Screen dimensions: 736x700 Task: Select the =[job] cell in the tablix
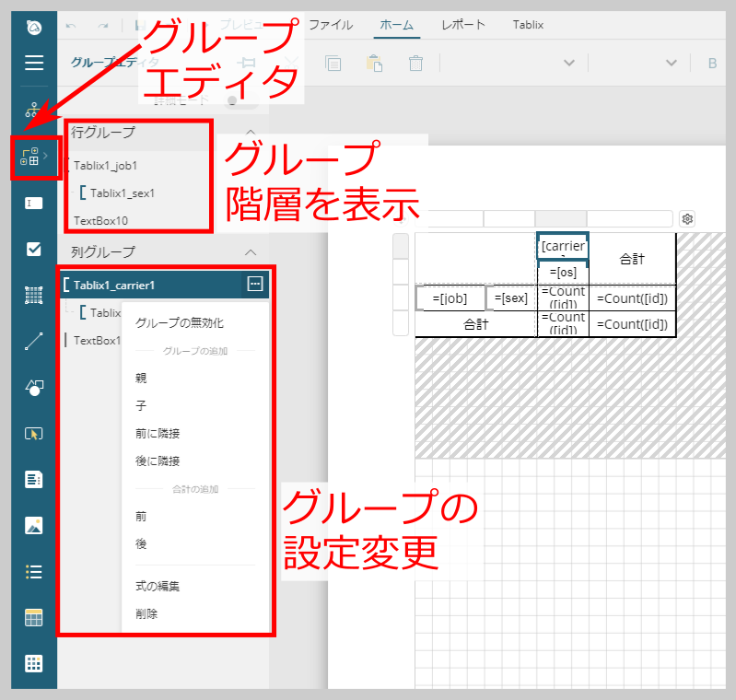(x=450, y=298)
